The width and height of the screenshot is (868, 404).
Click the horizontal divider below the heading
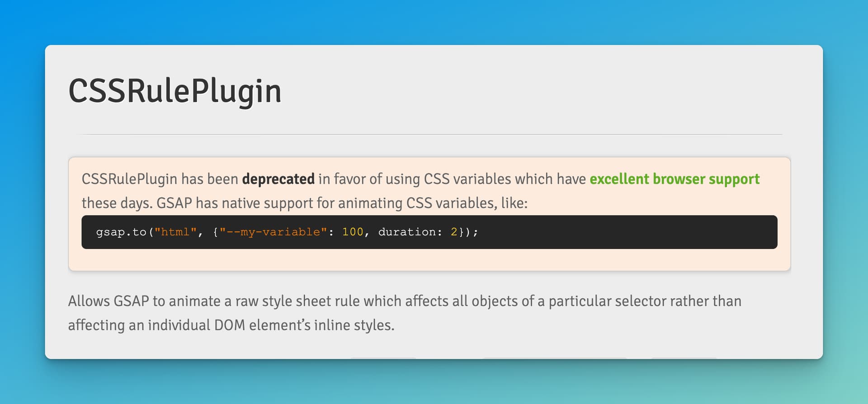[430, 134]
